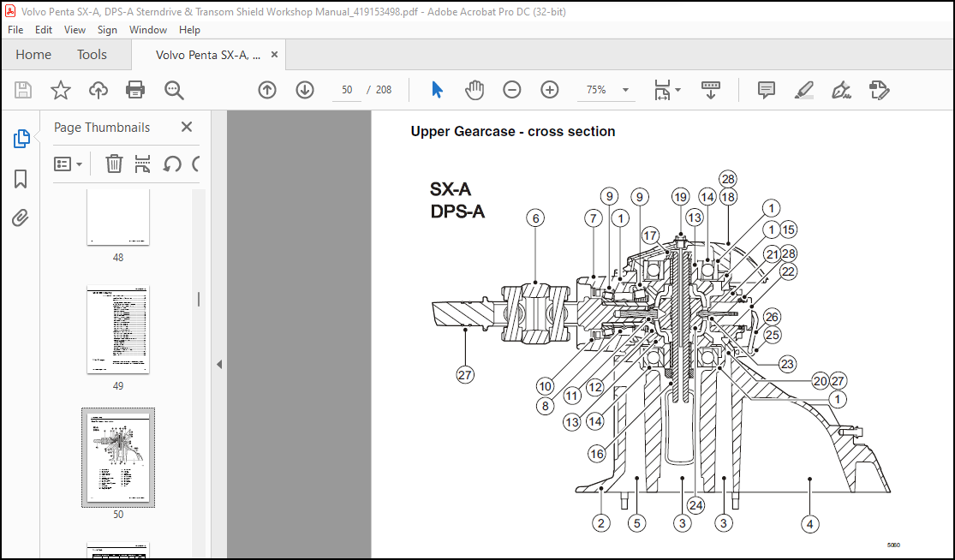The image size is (955, 560).
Task: Add a sticky note comment
Action: 766,90
